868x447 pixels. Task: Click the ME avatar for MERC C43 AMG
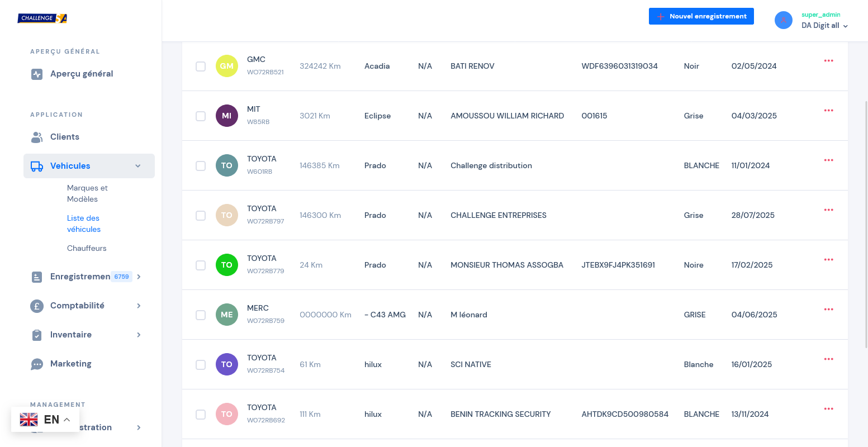tap(227, 315)
